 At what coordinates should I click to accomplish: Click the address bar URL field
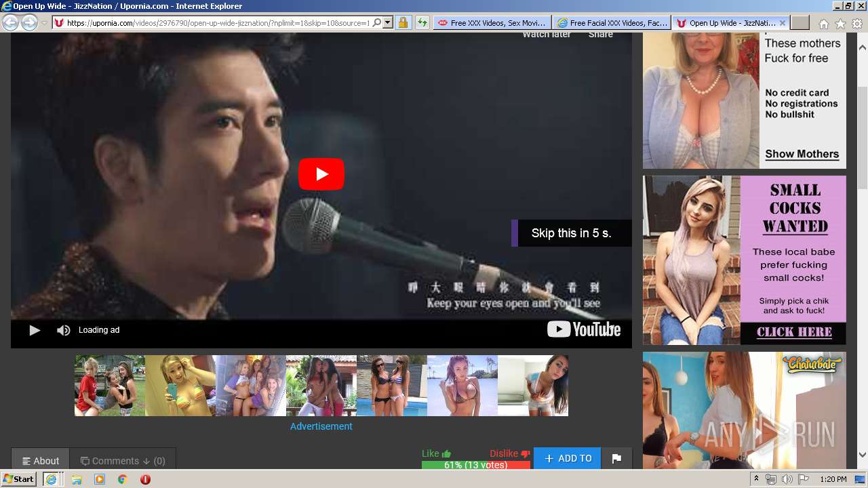217,22
